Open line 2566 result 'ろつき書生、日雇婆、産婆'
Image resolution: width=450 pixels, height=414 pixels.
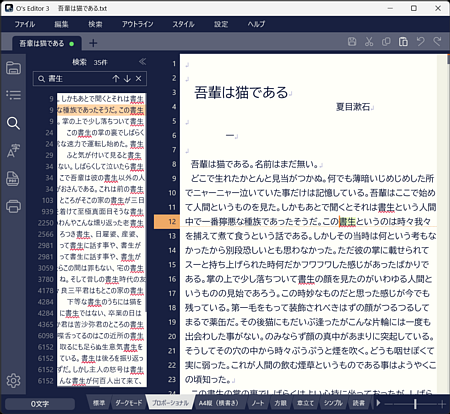click(102, 234)
